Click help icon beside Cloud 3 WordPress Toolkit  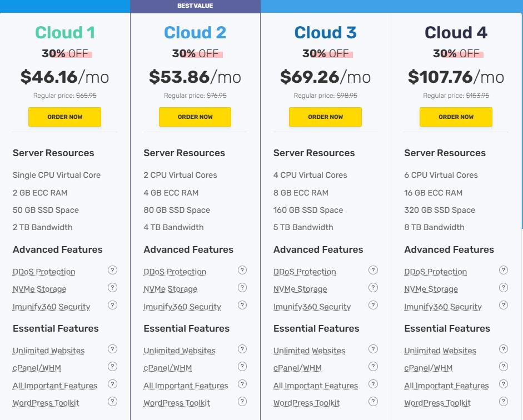[x=373, y=401]
